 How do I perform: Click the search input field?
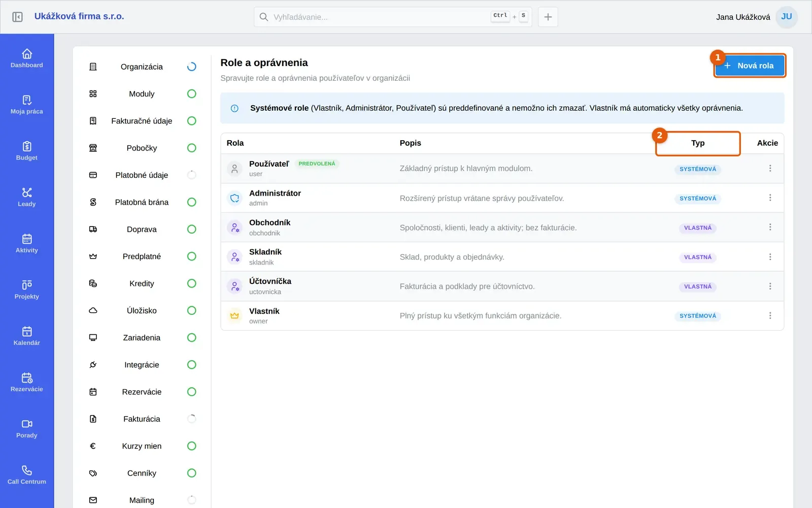[393, 17]
